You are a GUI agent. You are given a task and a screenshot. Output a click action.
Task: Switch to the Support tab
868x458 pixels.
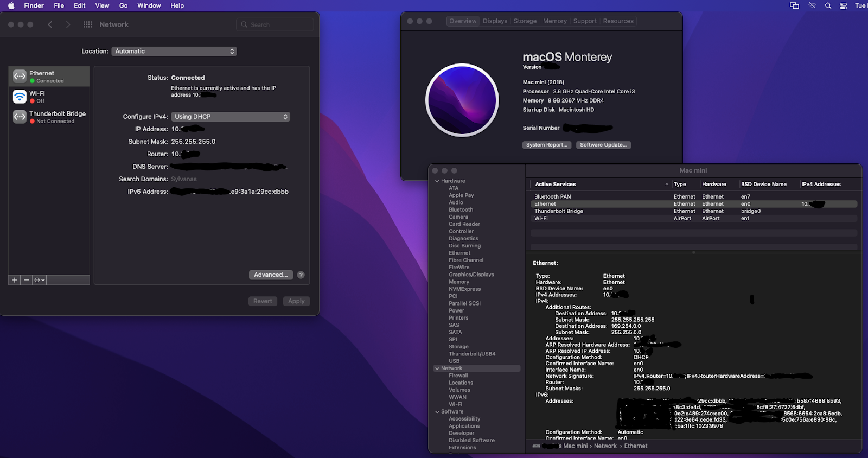tap(585, 21)
